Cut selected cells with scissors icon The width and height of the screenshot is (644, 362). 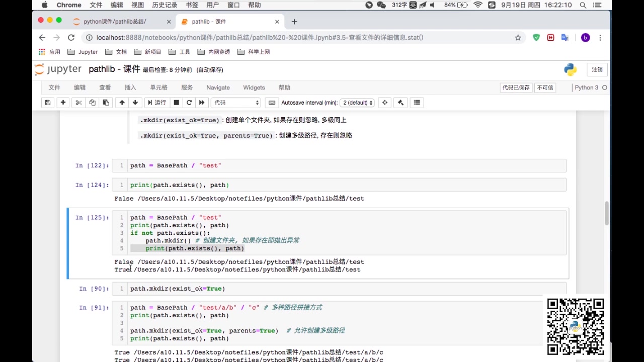coord(78,103)
